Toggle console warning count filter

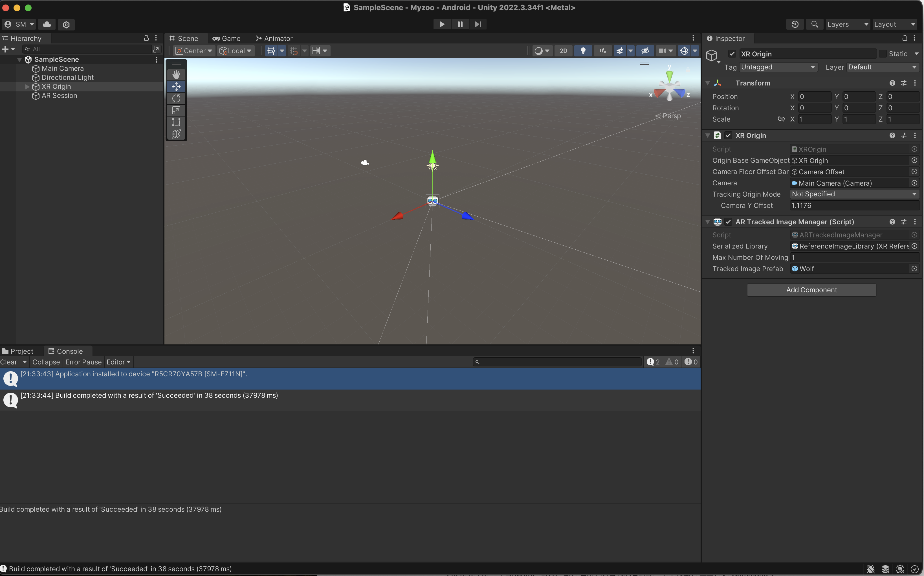point(672,362)
